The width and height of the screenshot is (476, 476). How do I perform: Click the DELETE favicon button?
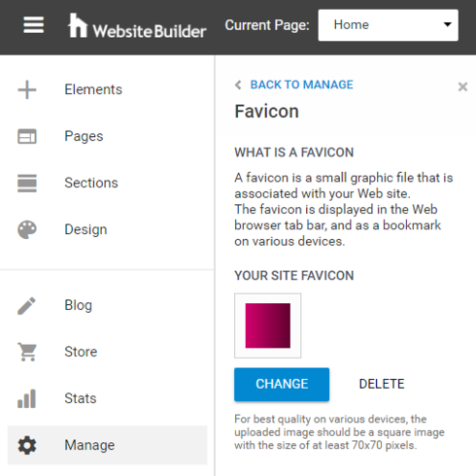click(382, 385)
